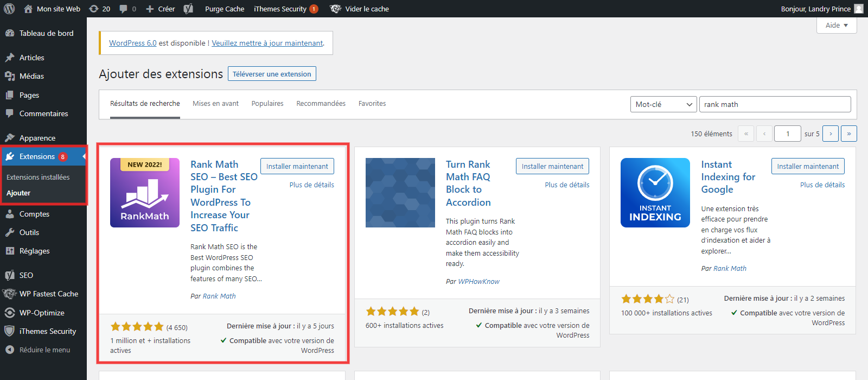This screenshot has height=380, width=868.
Task: Click the current page number field
Action: pos(788,134)
